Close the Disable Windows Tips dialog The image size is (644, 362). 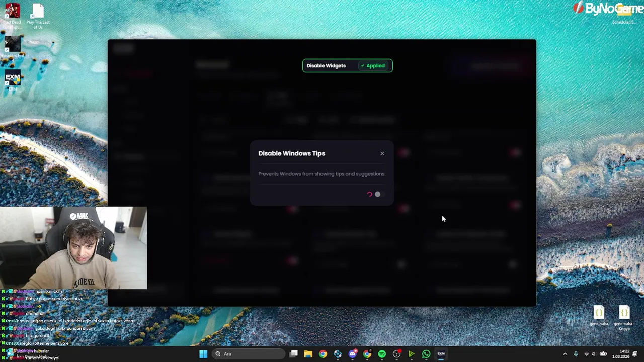click(x=382, y=153)
